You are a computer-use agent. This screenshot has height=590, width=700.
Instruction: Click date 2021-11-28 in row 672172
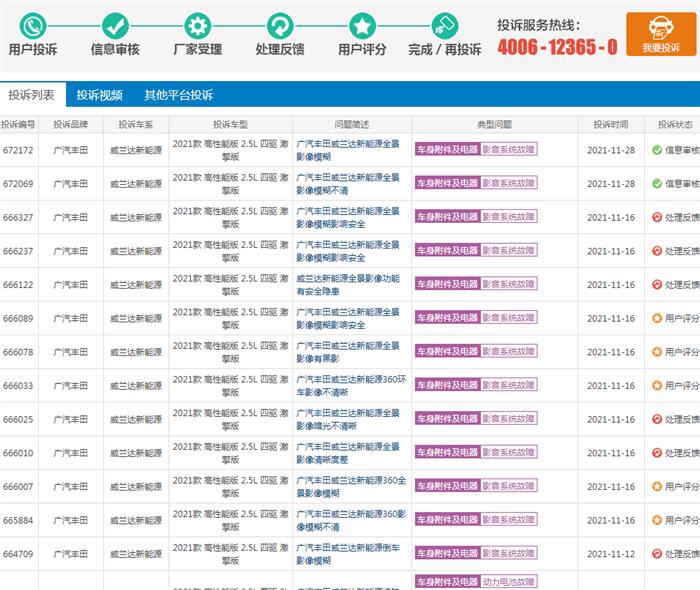611,150
